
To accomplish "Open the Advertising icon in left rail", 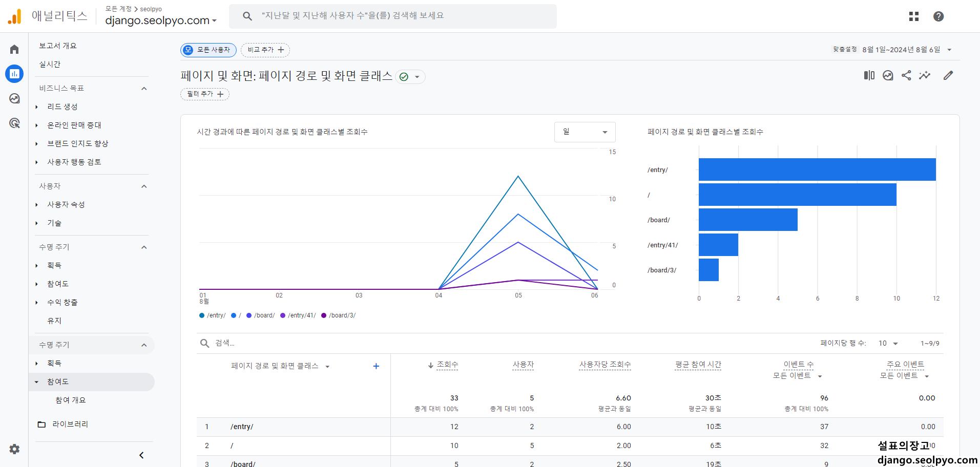I will click(x=14, y=123).
